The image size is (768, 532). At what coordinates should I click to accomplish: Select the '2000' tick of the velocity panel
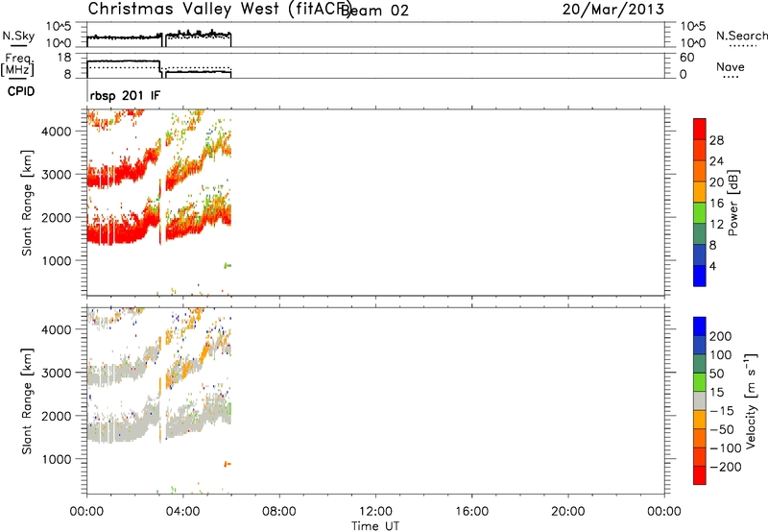(57, 416)
